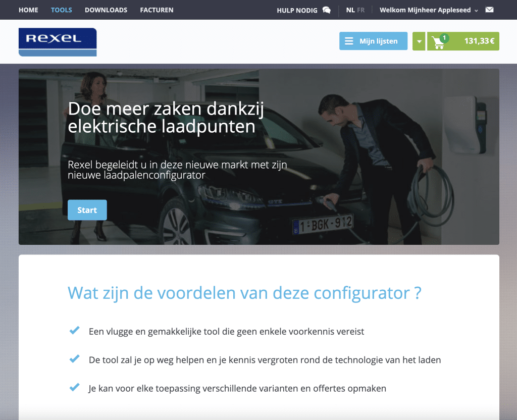Click the first blue checkmark bullet
The height and width of the screenshot is (420, 517).
75,330
